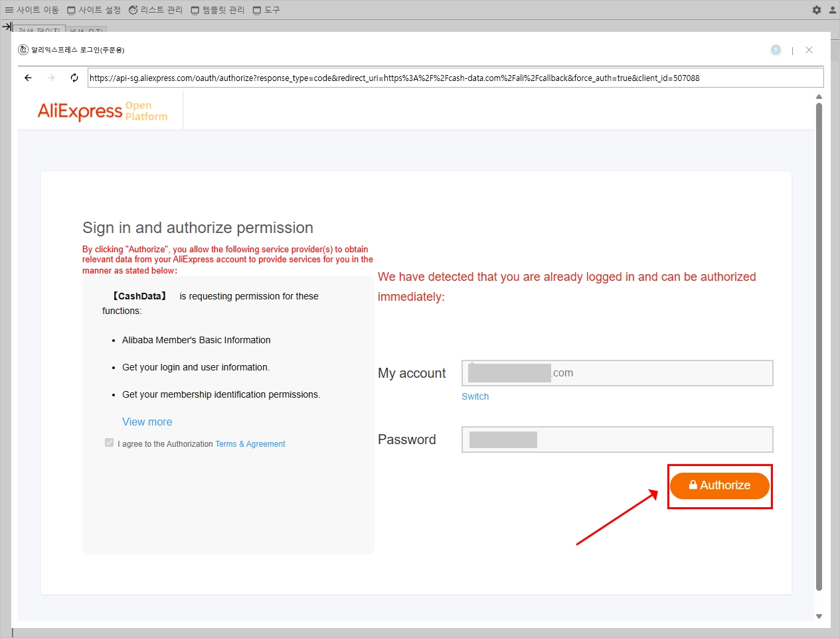Click the Switch account link
The image size is (840, 638).
point(475,396)
